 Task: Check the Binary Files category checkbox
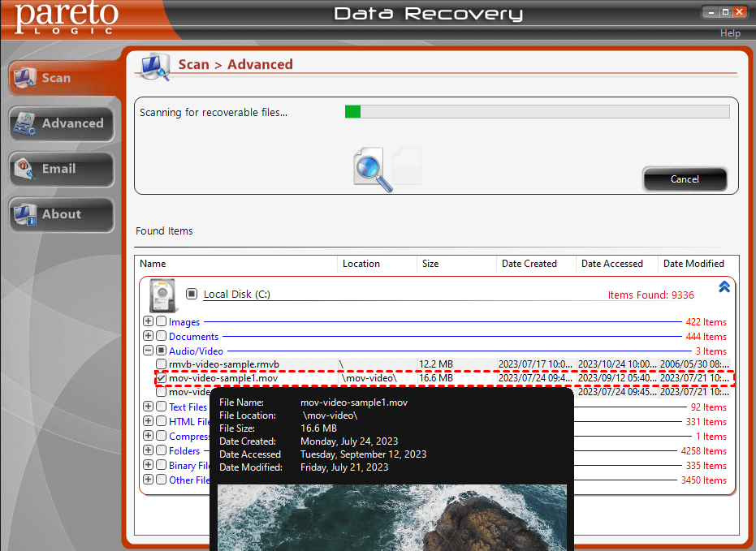[161, 465]
